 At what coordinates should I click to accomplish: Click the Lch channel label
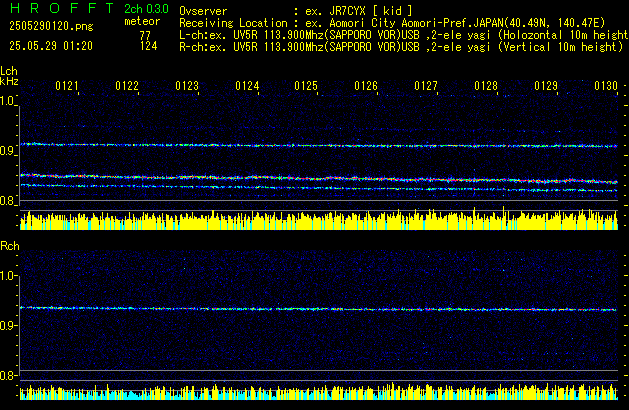[x=9, y=71]
